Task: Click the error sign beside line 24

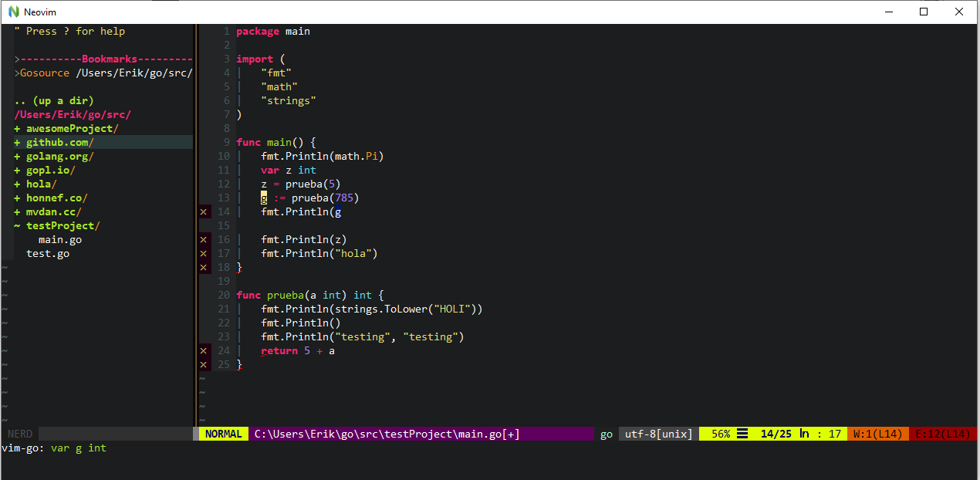Action: pos(204,350)
